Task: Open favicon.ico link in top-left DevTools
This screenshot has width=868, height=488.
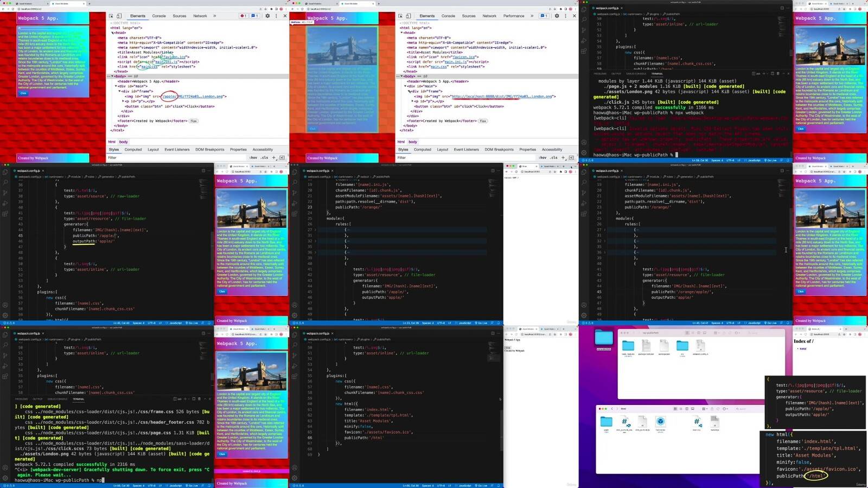Action: coord(175,56)
